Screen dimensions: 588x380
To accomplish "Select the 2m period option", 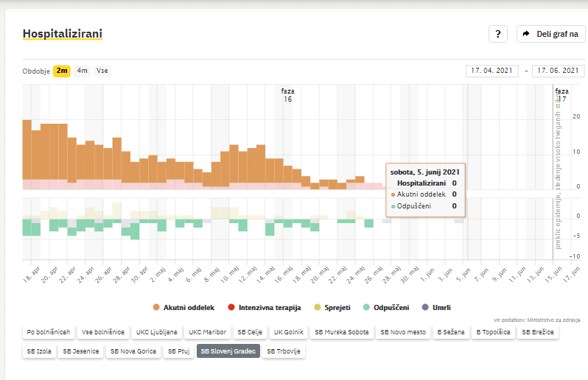I will 62,71.
